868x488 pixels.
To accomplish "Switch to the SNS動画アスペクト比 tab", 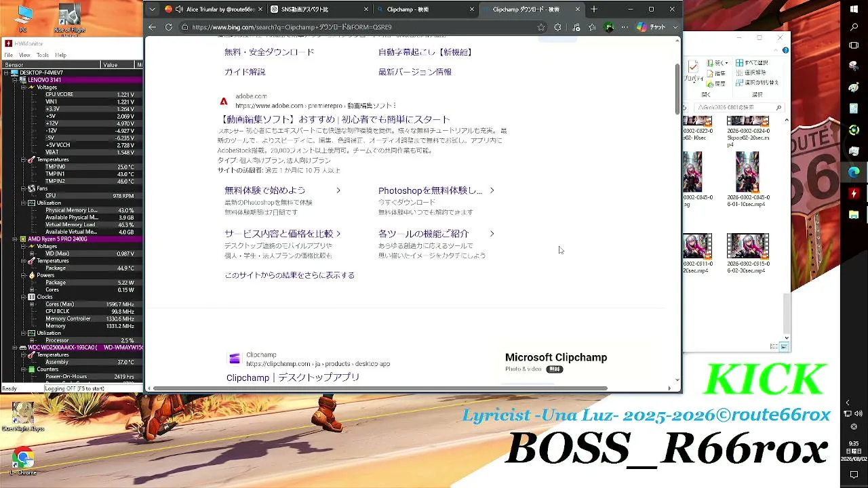I will coord(319,9).
